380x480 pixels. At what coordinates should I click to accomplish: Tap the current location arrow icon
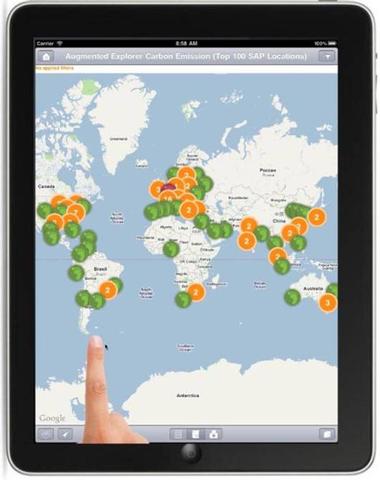66,434
